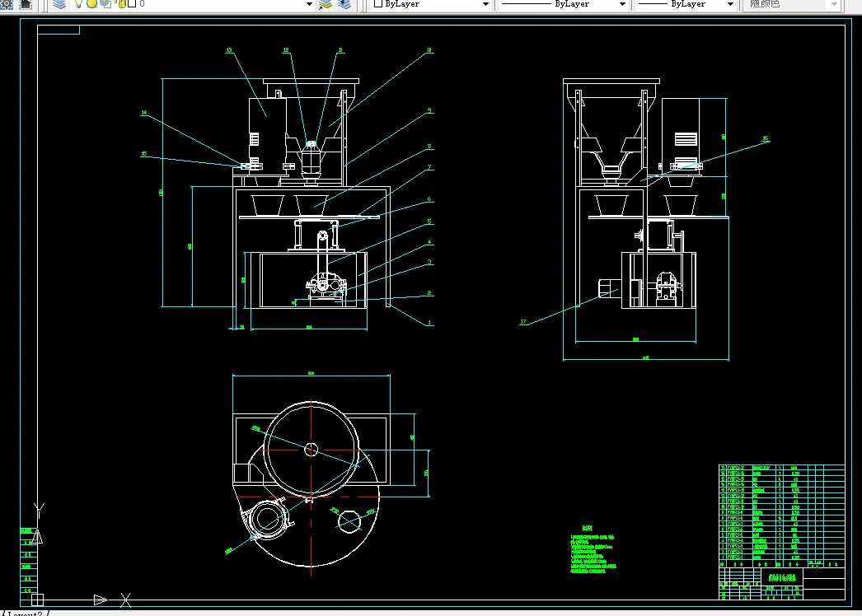862x616 pixels.
Task: Select part balloon number 9
Action: click(429, 110)
